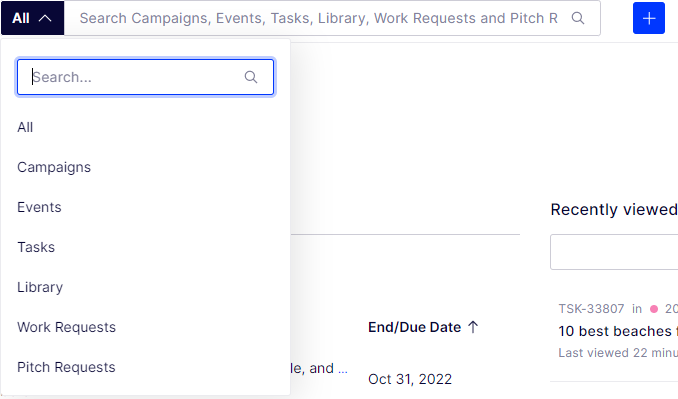Screen dimensions: 678x399
Task: Open the TSK-33807 task ID
Action: (x=591, y=309)
